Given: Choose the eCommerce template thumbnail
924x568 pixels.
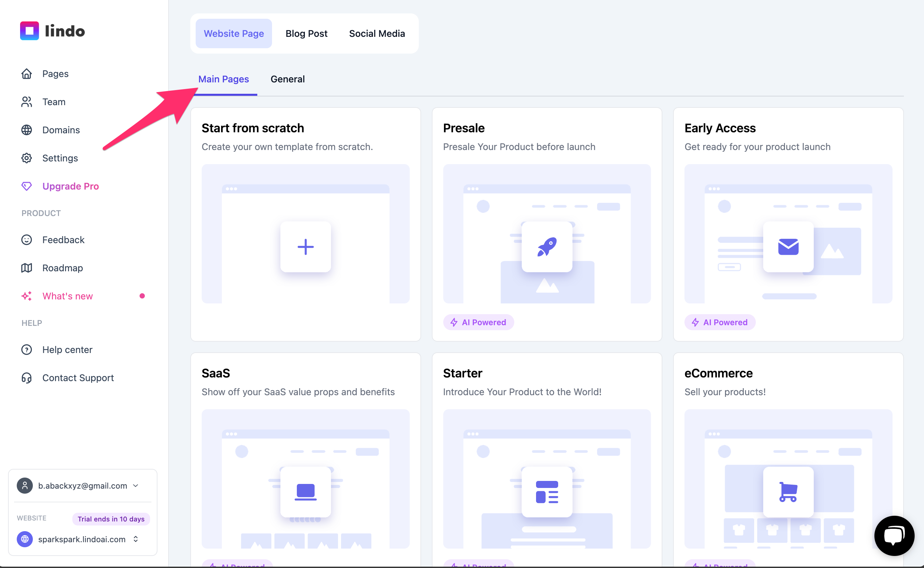Looking at the screenshot, I should click(788, 479).
